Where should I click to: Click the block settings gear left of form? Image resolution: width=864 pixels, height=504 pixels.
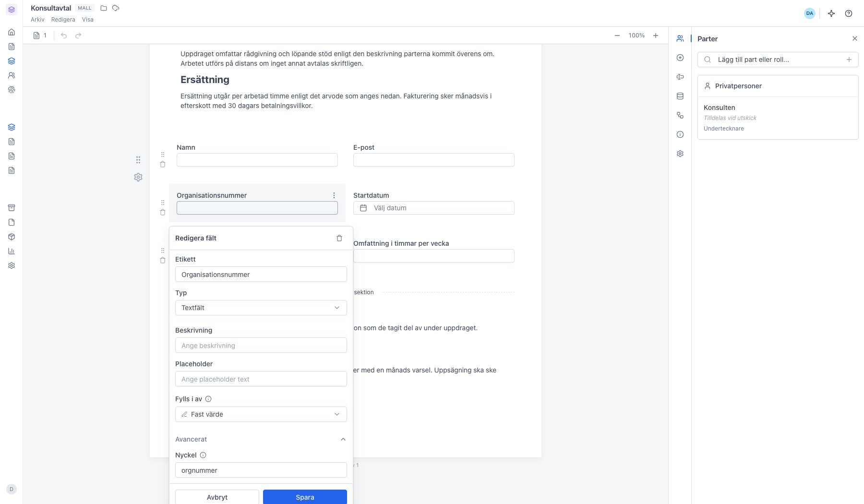[x=138, y=177]
